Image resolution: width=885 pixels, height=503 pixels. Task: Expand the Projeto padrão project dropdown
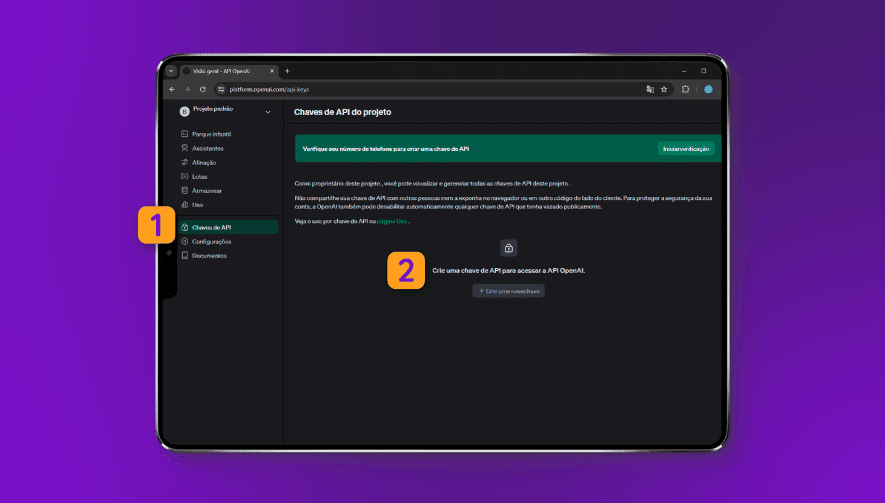coord(268,112)
